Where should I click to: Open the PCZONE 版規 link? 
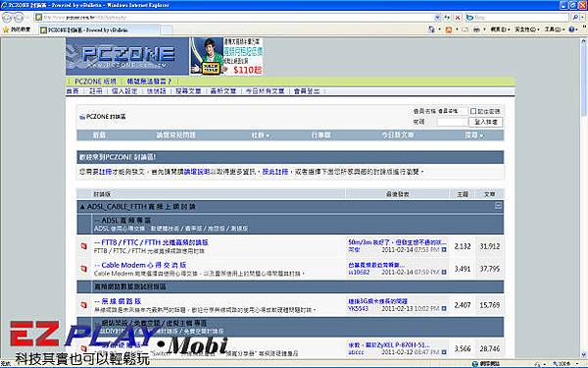tap(95, 81)
